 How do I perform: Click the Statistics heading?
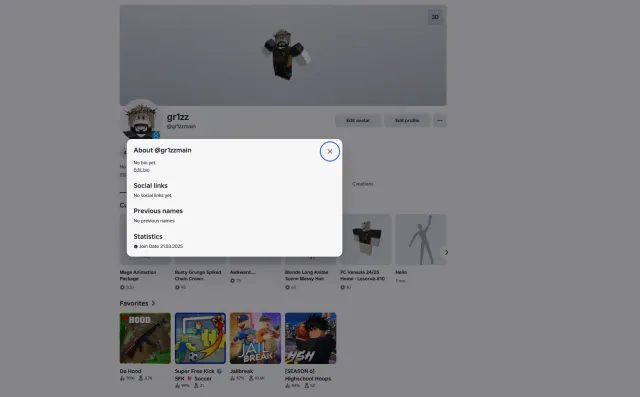(148, 237)
